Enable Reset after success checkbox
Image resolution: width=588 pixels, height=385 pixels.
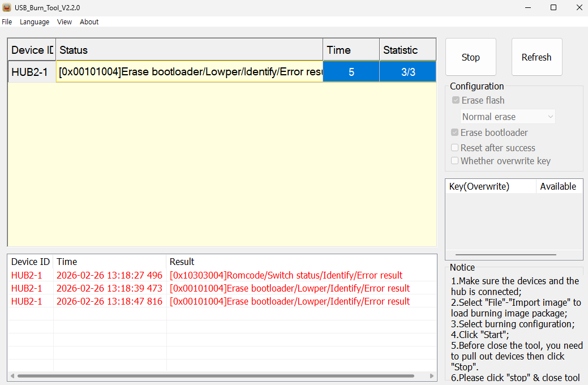(455, 148)
